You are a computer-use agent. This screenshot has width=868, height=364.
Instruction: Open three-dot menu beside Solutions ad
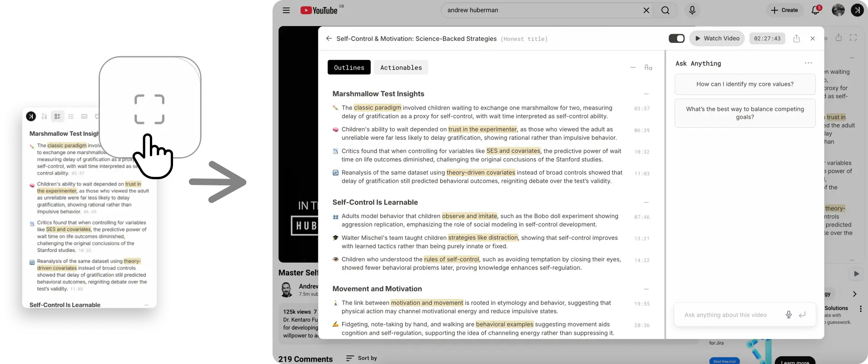[x=860, y=309]
